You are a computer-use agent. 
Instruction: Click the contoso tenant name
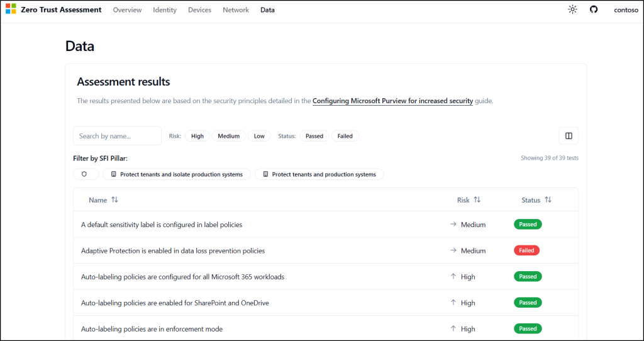[626, 10]
